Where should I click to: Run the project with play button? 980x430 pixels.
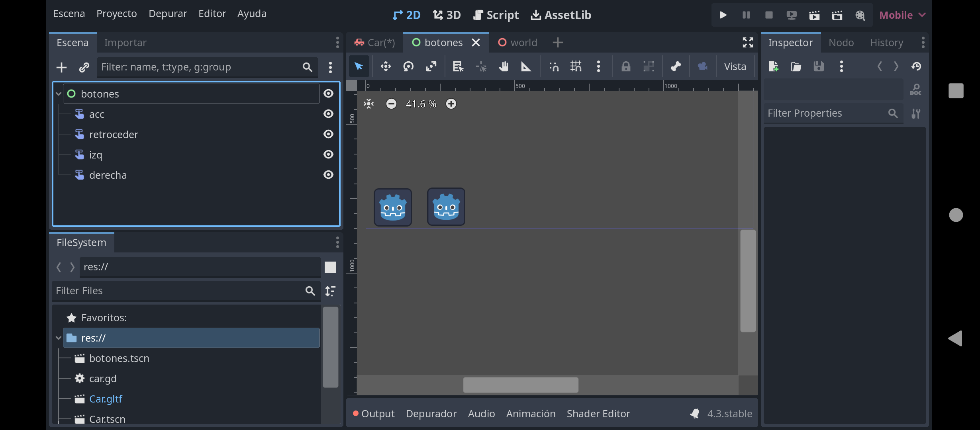click(723, 15)
